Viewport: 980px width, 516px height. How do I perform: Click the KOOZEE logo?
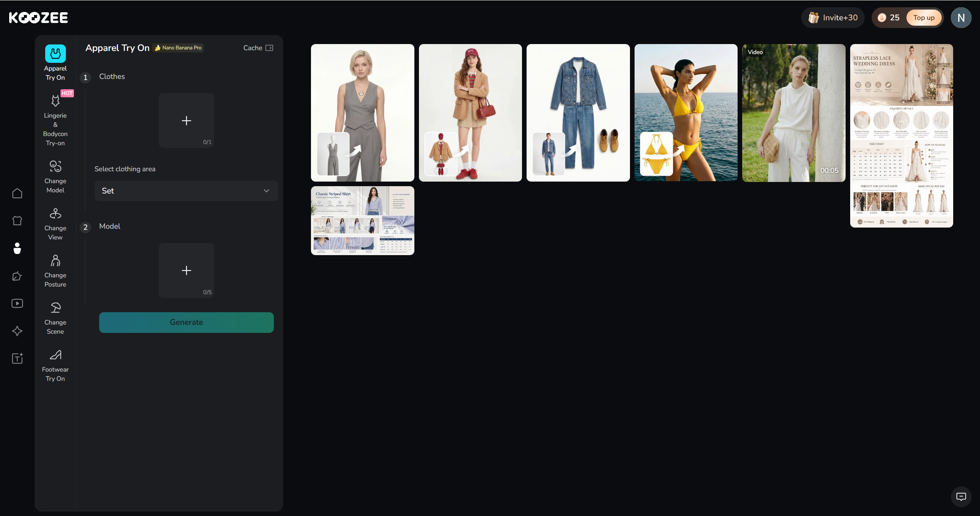pyautogui.click(x=38, y=18)
